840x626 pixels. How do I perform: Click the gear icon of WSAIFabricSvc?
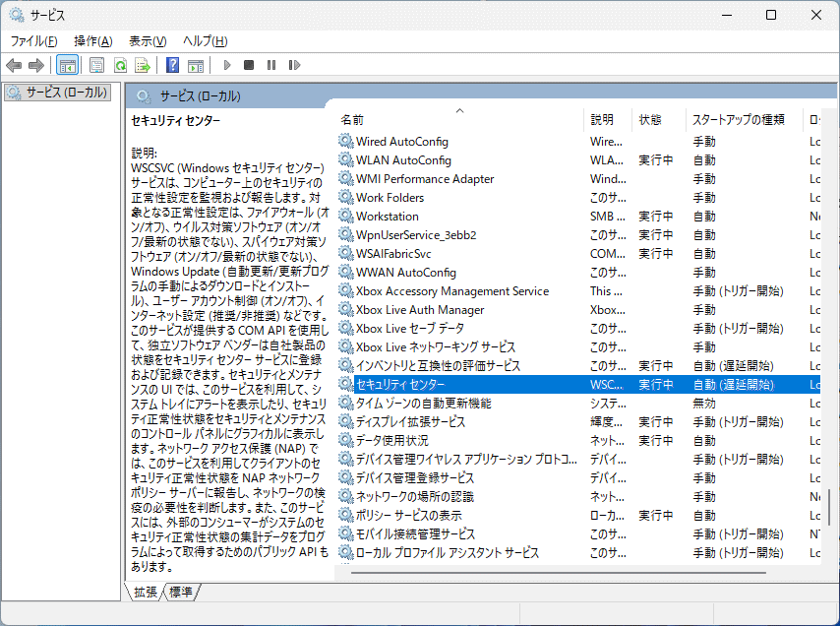(x=346, y=254)
